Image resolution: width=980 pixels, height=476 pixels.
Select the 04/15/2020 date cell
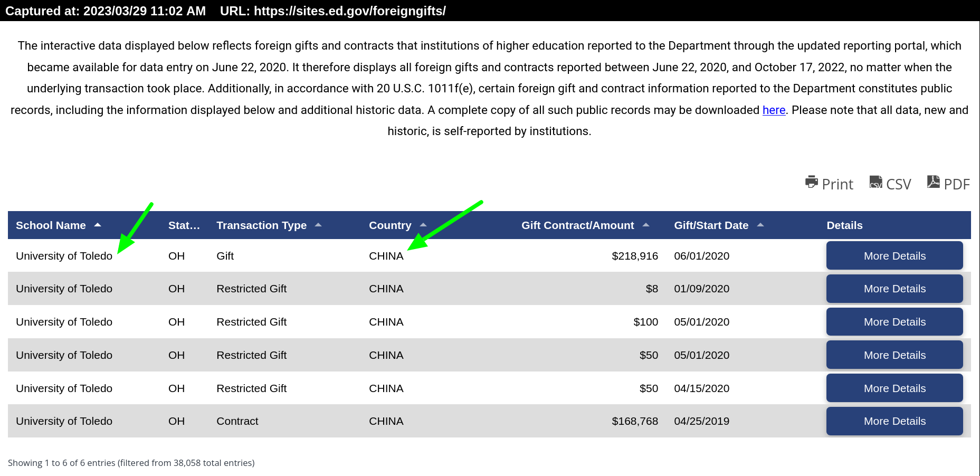point(701,388)
